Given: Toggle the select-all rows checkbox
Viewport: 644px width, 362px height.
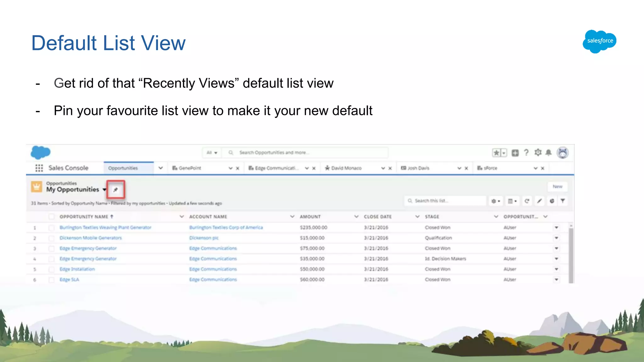Looking at the screenshot, I should tap(51, 217).
